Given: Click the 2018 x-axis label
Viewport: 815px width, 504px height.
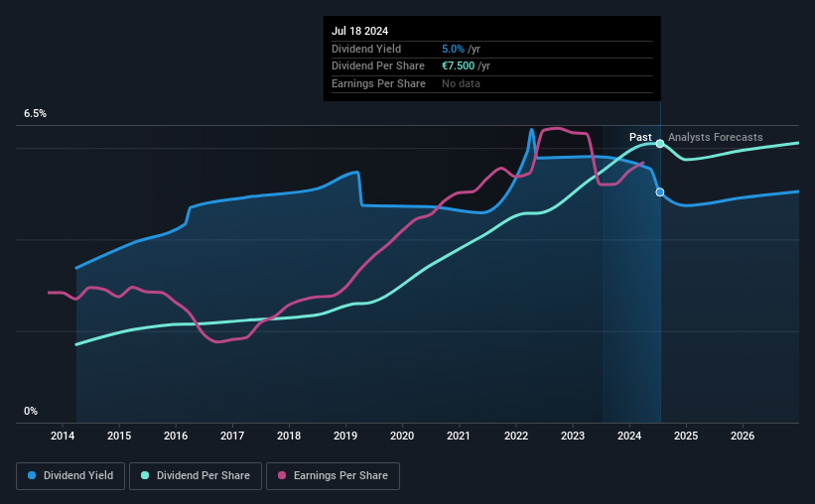Looking at the screenshot, I should (x=289, y=436).
